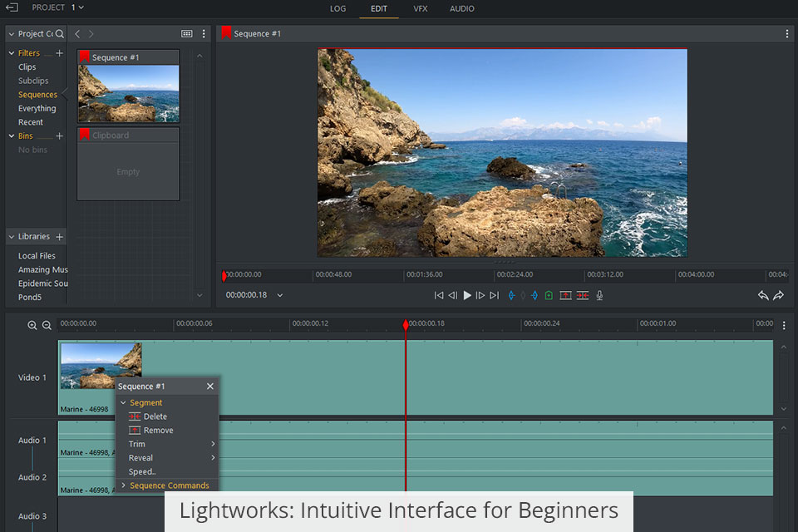Click the undo arrow icon
The height and width of the screenshot is (532, 798).
click(763, 295)
